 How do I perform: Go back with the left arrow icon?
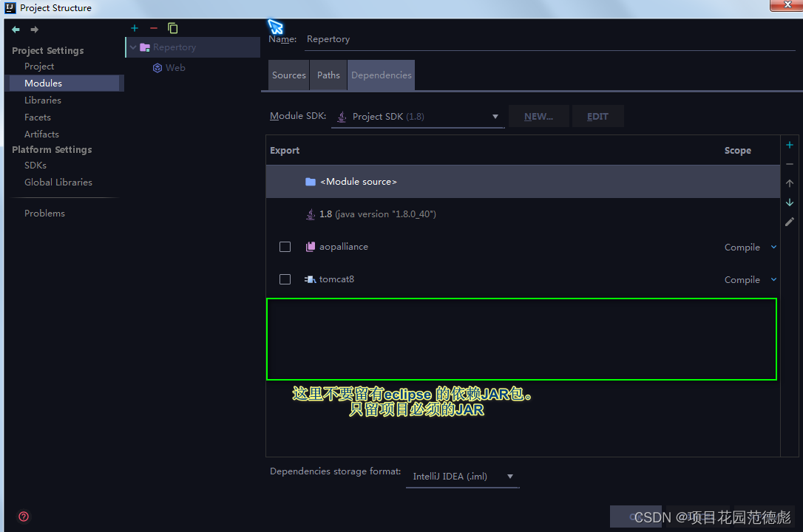click(x=16, y=30)
